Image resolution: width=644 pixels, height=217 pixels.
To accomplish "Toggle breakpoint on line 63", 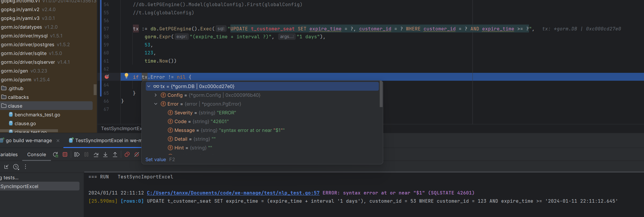I will tap(107, 77).
